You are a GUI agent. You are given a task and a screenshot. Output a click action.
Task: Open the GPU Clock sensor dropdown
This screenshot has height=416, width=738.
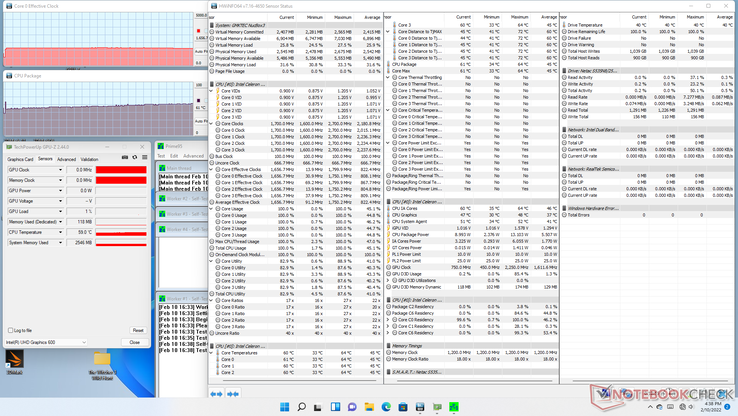tap(60, 170)
